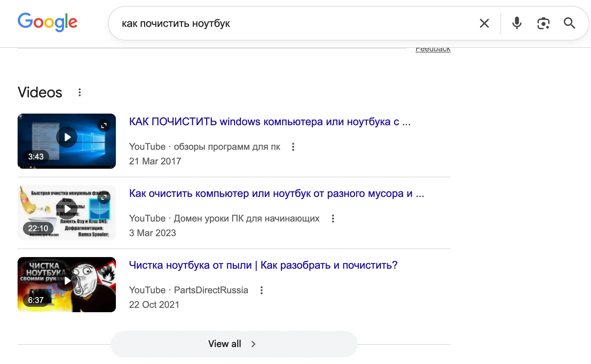Go to Google homepage via the logo

[x=47, y=22]
